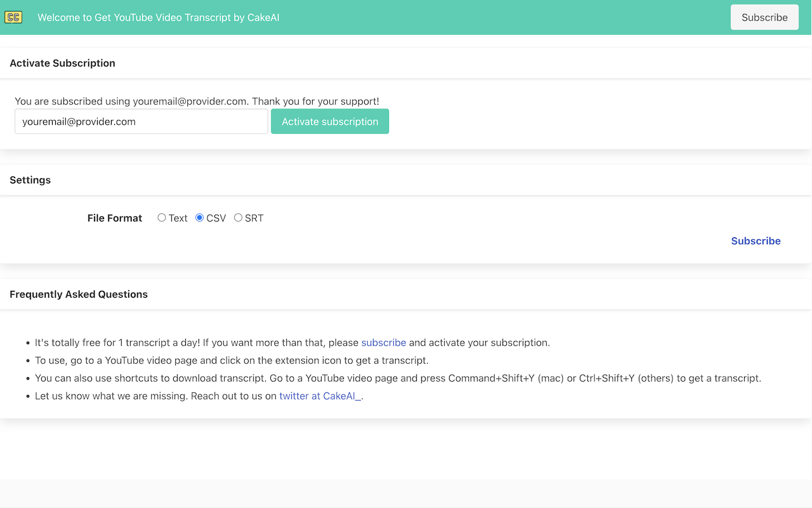Click the Activate subscription button

(x=330, y=121)
